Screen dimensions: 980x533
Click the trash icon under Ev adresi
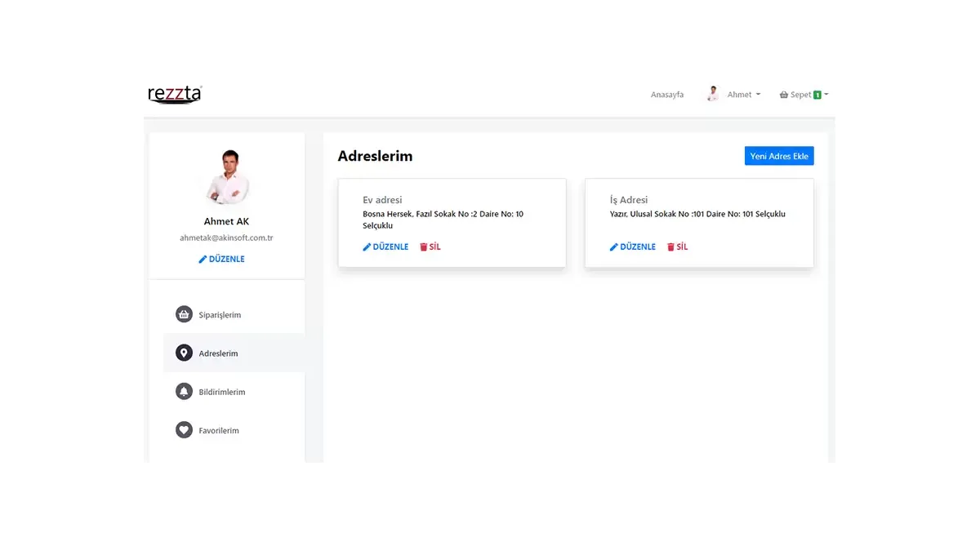point(423,247)
